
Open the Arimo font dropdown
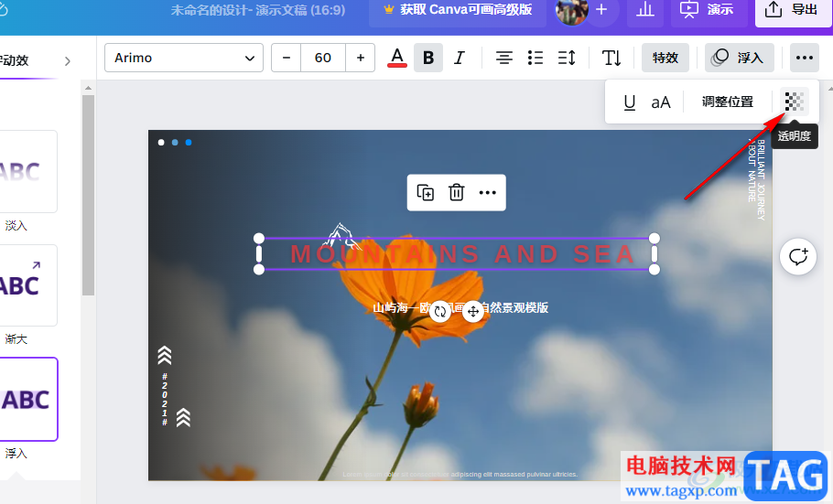pyautogui.click(x=184, y=58)
